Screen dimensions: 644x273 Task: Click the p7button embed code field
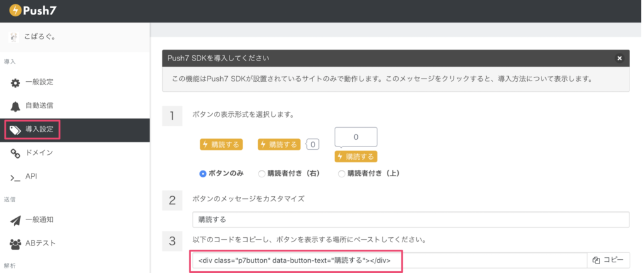(x=390, y=260)
